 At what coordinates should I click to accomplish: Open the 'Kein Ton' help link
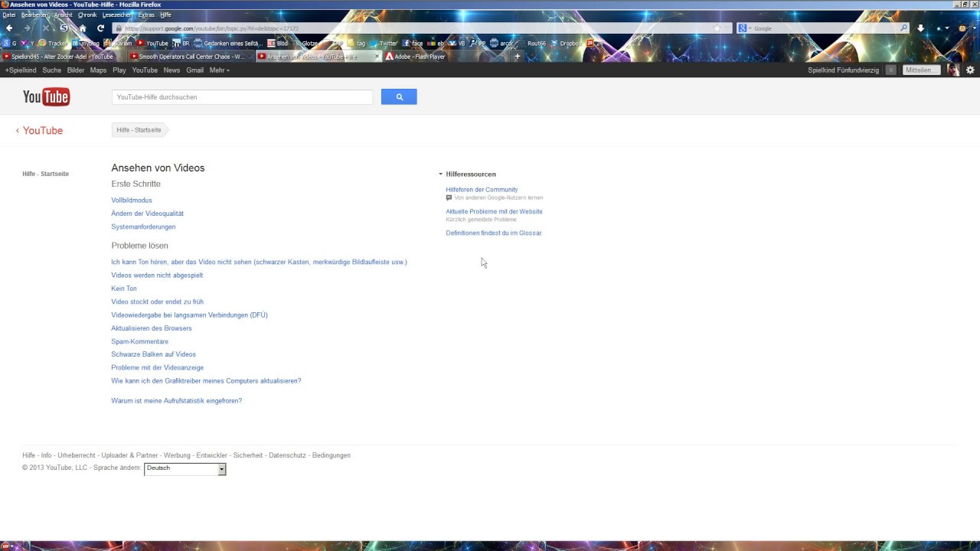pos(124,289)
